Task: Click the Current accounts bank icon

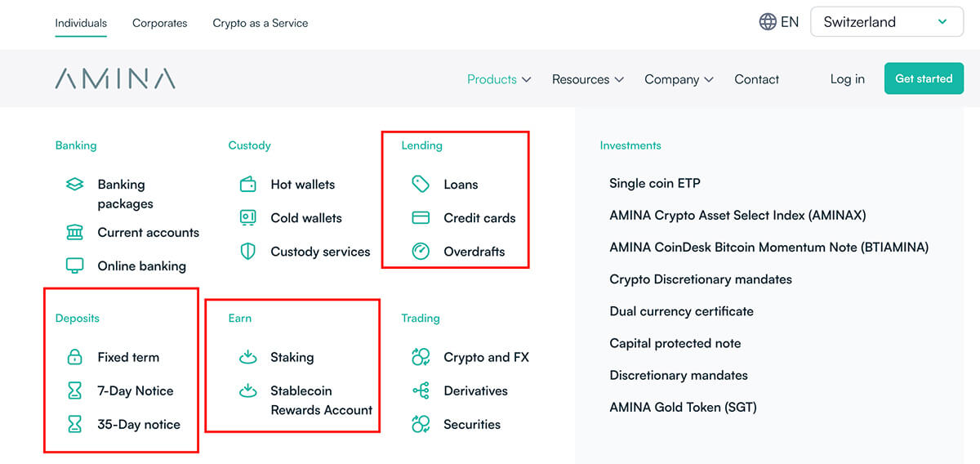Action: [74, 233]
